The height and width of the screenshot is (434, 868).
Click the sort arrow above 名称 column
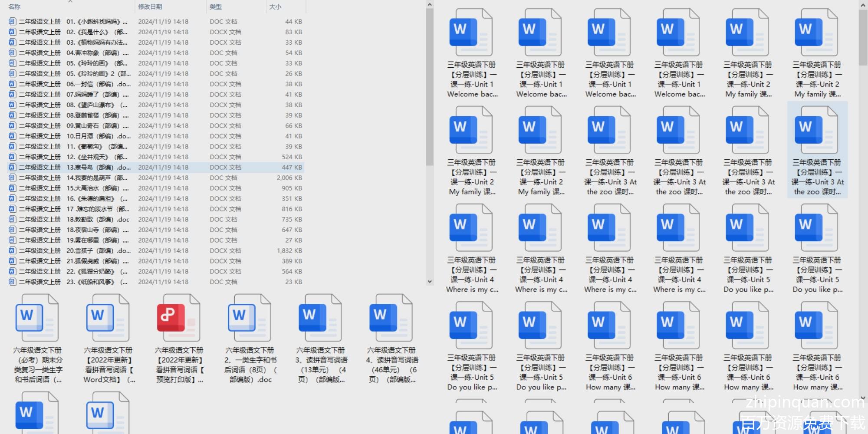(70, 2)
